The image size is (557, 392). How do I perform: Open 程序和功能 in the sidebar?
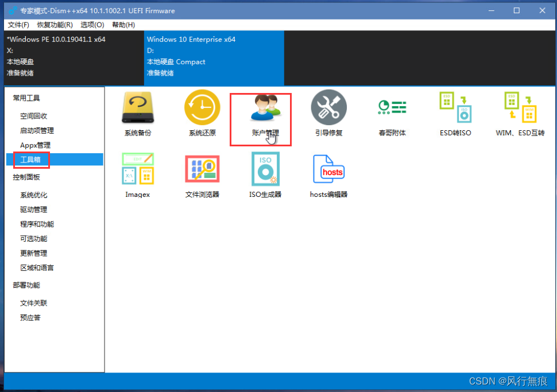point(37,224)
